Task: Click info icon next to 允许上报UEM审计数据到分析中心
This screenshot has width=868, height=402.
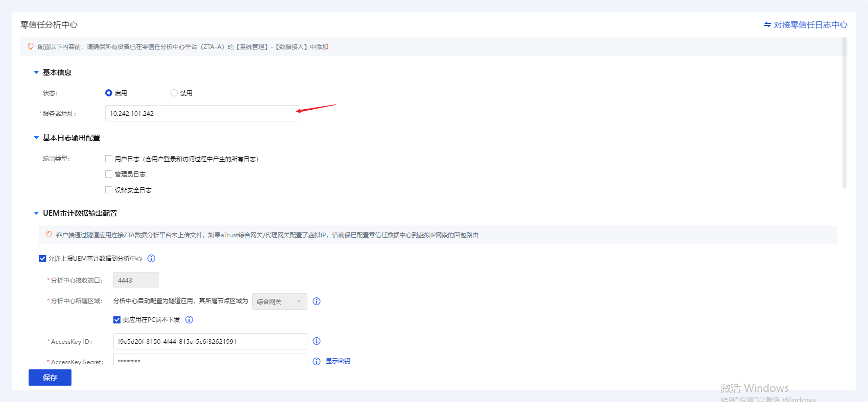Action: pyautogui.click(x=151, y=259)
